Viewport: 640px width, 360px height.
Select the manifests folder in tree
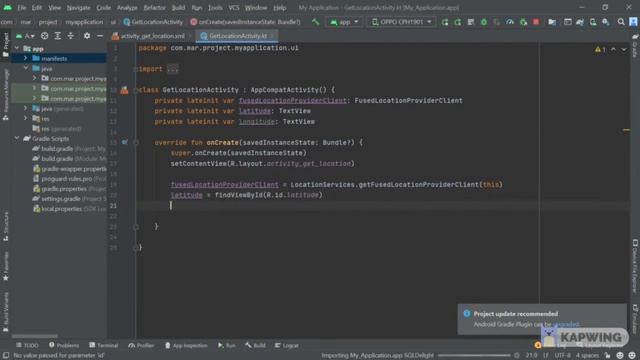click(x=54, y=58)
